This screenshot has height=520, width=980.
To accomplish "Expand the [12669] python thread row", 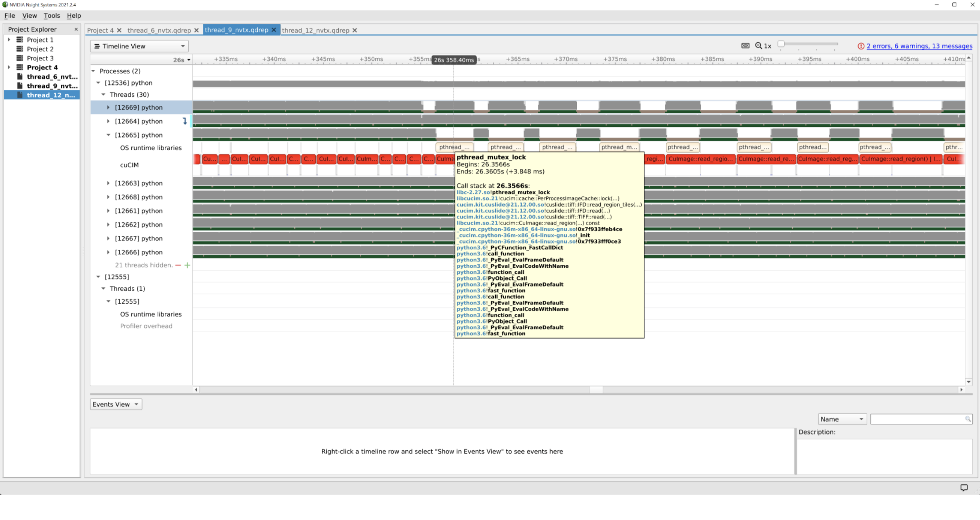I will pyautogui.click(x=108, y=107).
